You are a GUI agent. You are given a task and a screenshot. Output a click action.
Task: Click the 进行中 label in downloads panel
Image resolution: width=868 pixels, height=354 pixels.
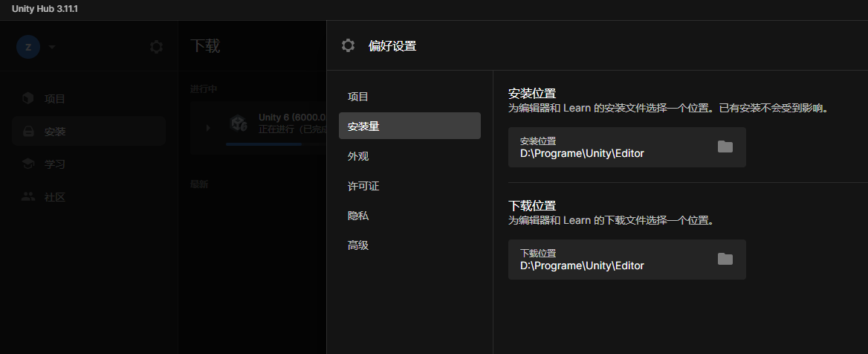tap(204, 89)
